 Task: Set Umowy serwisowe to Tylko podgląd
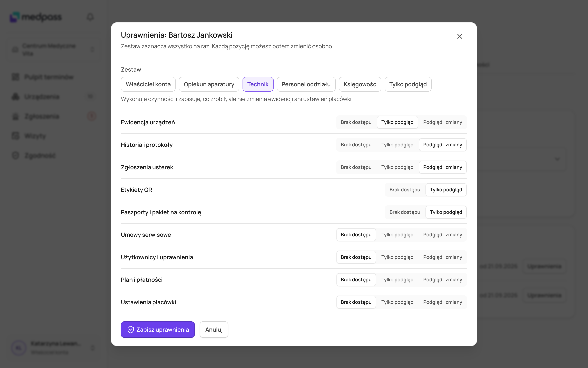coord(397,235)
